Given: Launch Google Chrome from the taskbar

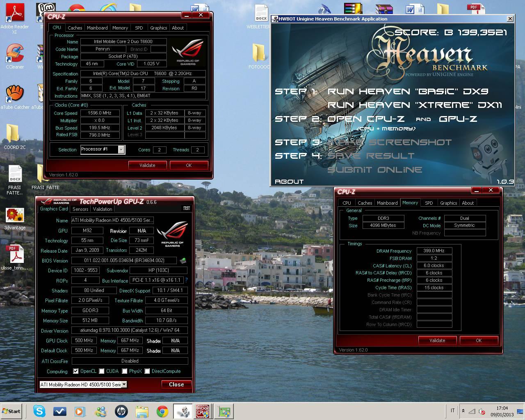Looking at the screenshot, I should pyautogui.click(x=162, y=411).
